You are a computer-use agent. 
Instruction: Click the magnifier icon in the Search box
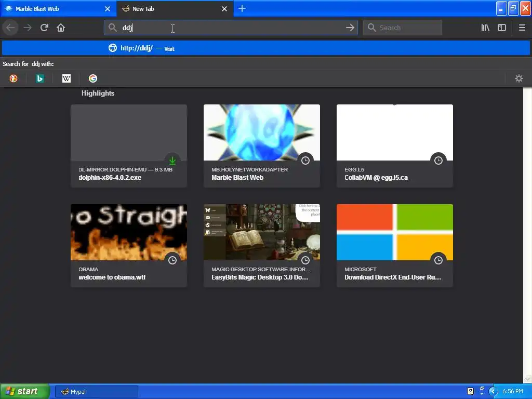(371, 28)
